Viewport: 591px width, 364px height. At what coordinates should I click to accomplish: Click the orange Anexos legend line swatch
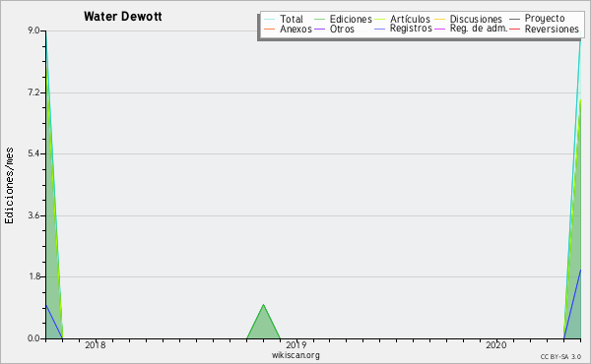pos(269,29)
